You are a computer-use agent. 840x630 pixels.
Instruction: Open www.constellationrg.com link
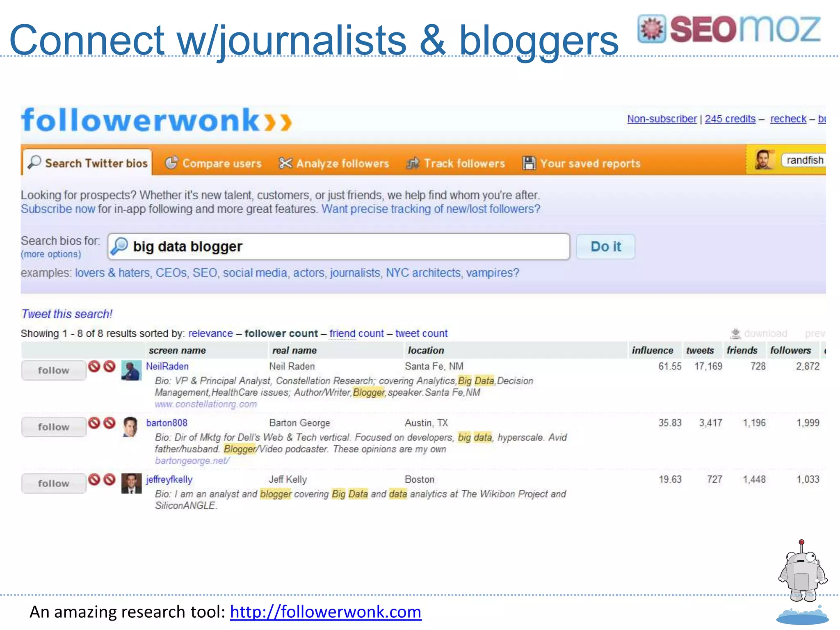(206, 404)
